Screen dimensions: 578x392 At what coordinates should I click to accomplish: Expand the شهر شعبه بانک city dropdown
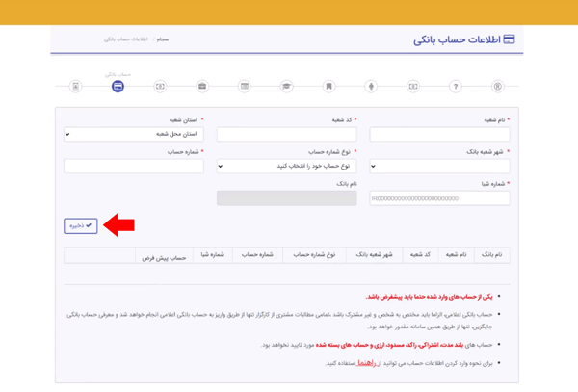click(x=440, y=167)
